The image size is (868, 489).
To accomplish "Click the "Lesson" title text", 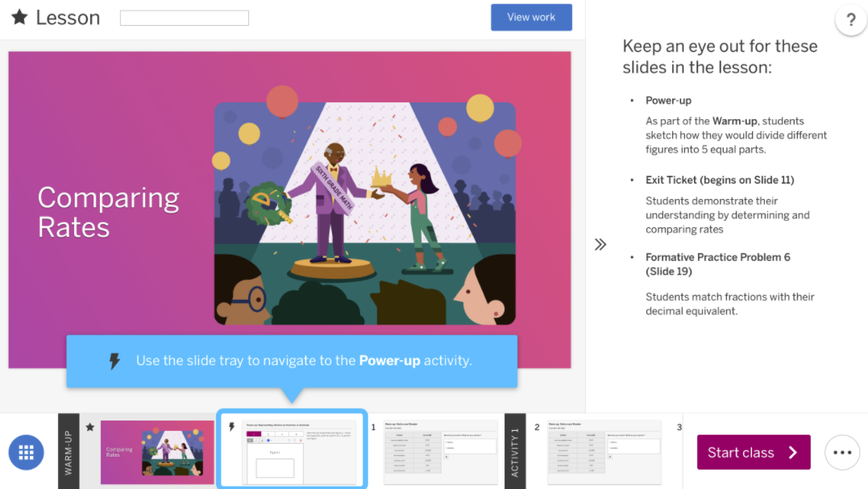I will [68, 18].
